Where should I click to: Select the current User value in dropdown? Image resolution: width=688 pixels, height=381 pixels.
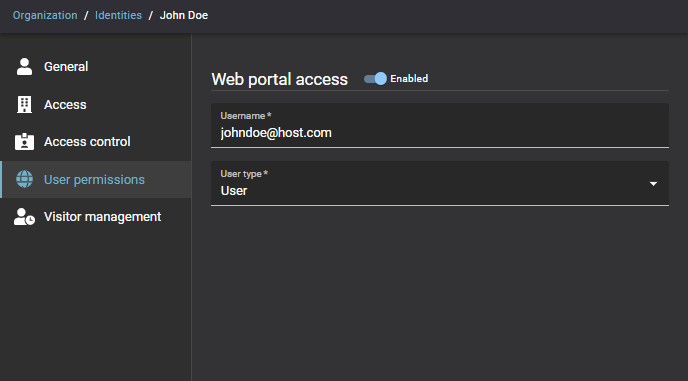[x=234, y=191]
